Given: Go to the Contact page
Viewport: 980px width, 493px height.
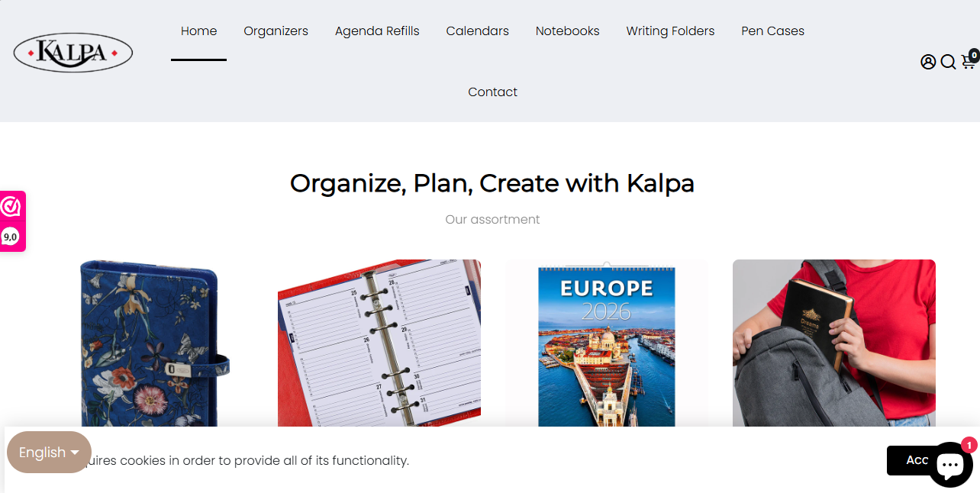Looking at the screenshot, I should [x=492, y=92].
